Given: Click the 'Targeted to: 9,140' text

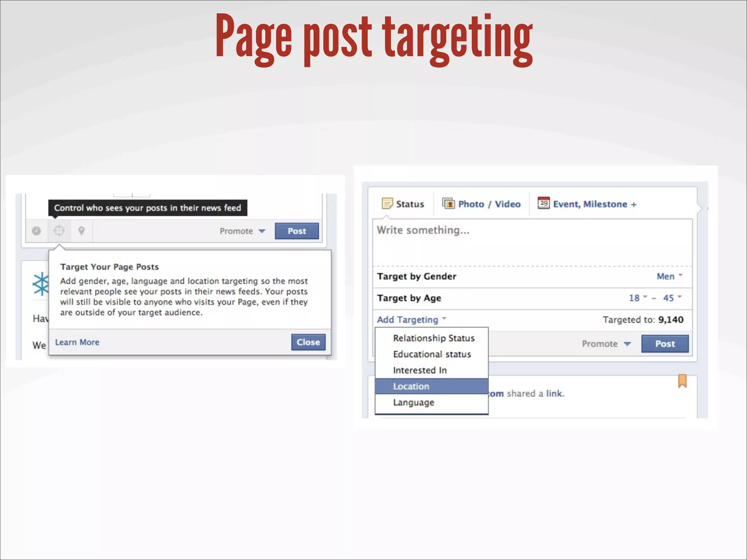Looking at the screenshot, I should click(643, 320).
